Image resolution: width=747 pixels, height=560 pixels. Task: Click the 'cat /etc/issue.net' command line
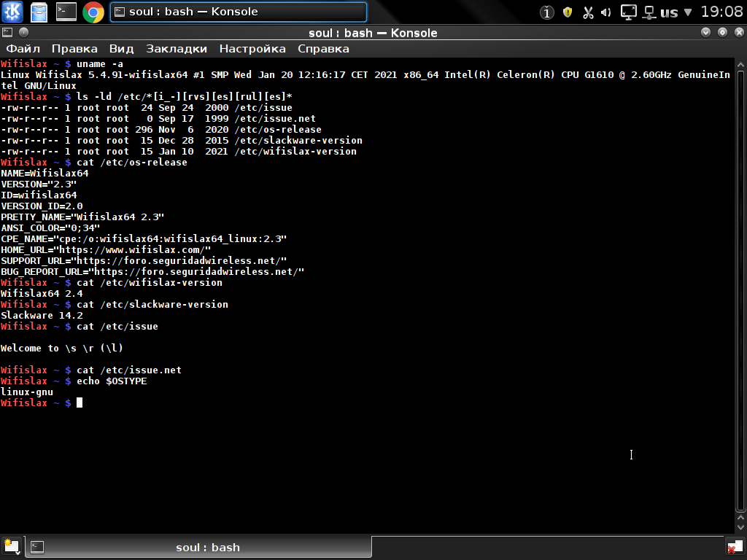[129, 370]
